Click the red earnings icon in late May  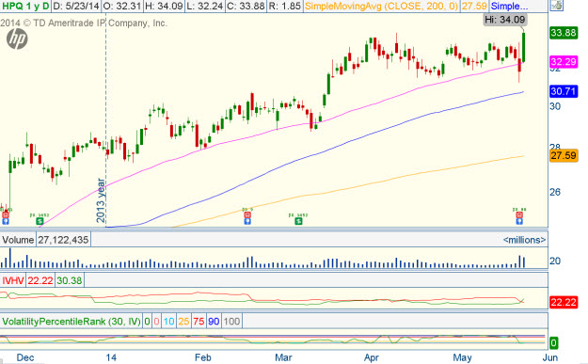click(519, 214)
